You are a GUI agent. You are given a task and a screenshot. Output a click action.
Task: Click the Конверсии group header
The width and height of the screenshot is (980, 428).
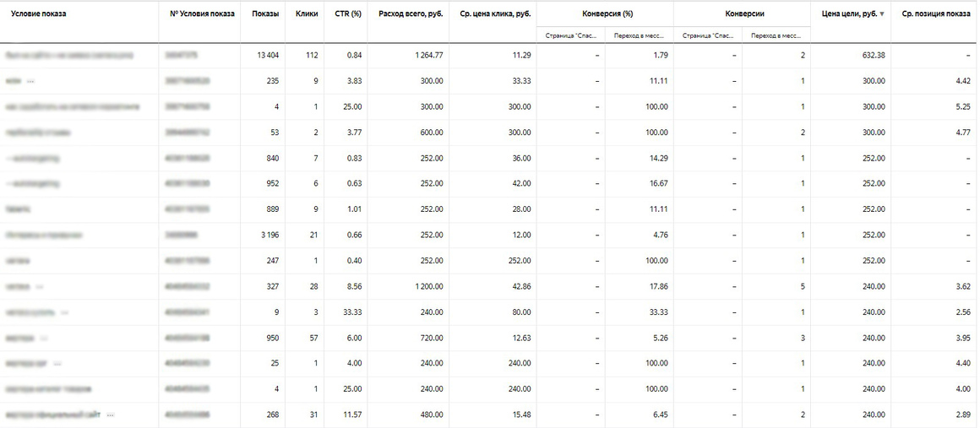point(744,14)
